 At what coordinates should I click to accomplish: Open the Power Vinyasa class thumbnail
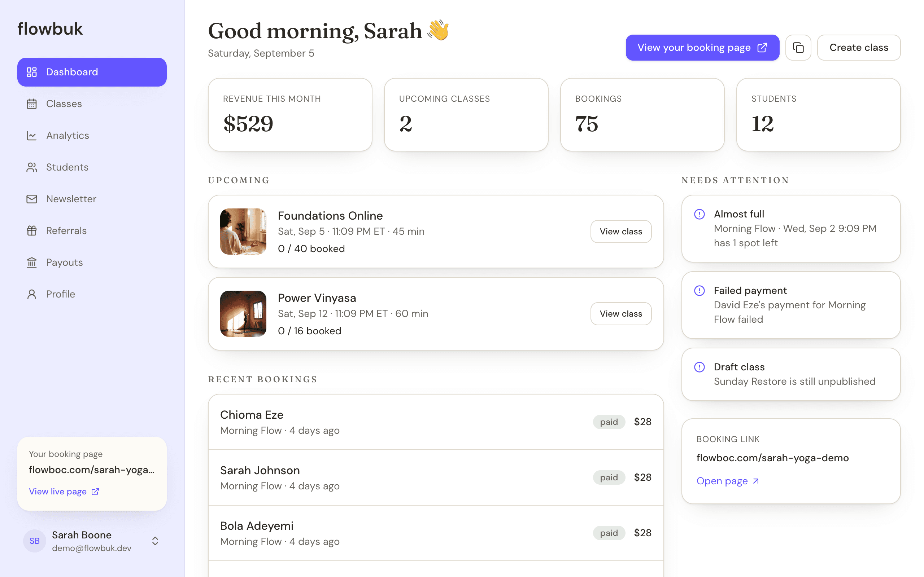point(243,314)
